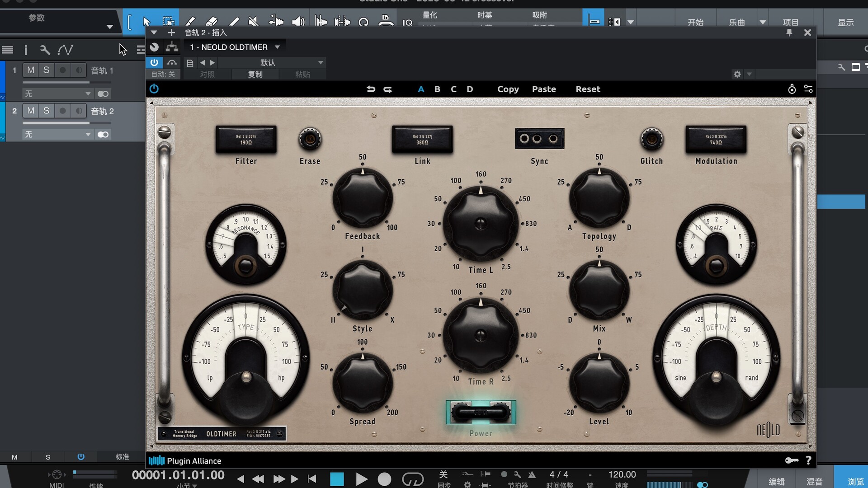Click the Feedback knob

tap(363, 198)
